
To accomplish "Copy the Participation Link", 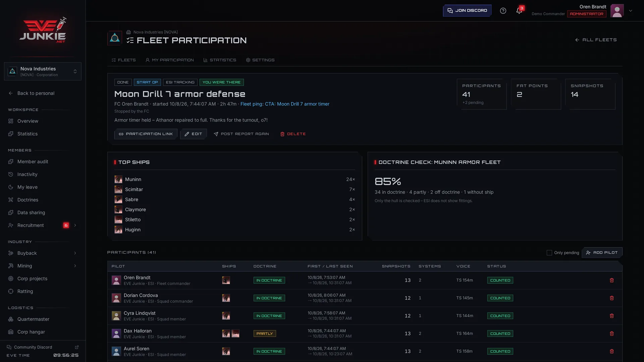I will point(146,134).
